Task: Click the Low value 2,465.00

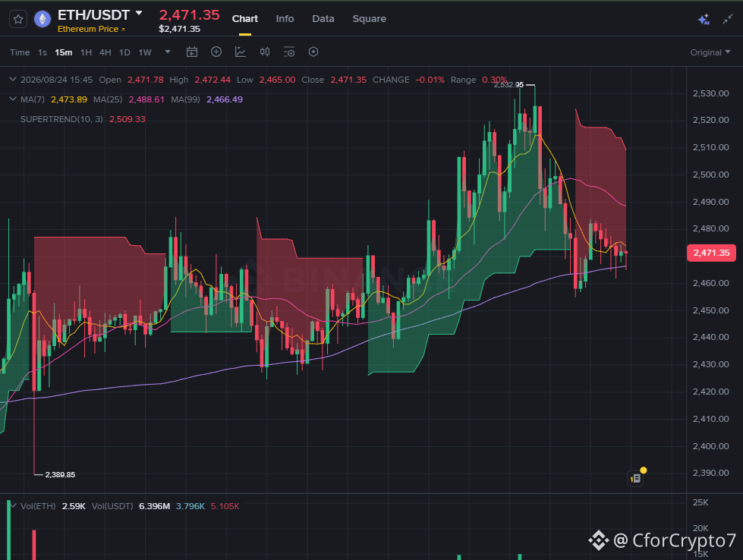Action: [x=277, y=80]
